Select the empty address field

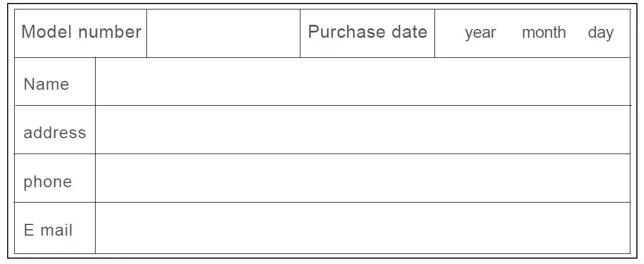click(362, 130)
